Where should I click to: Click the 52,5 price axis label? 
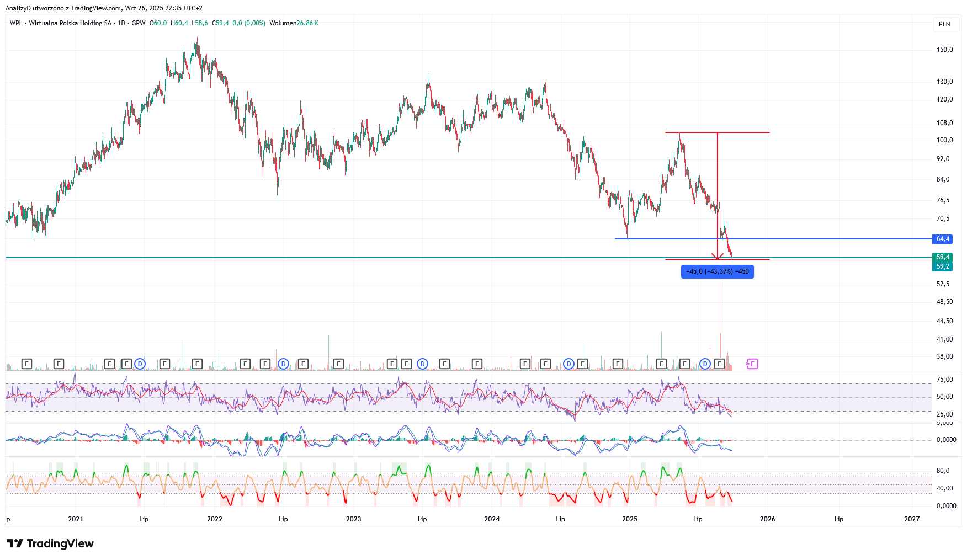point(943,284)
